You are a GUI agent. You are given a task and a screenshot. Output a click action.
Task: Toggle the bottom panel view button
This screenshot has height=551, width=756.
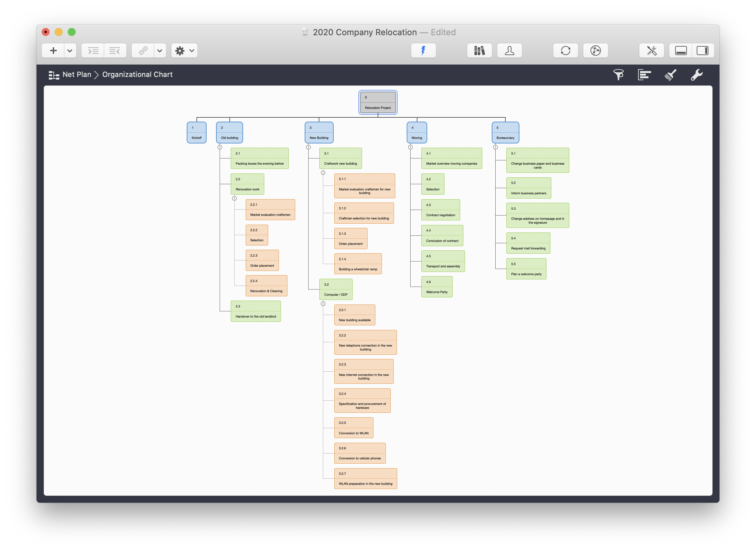coord(680,51)
